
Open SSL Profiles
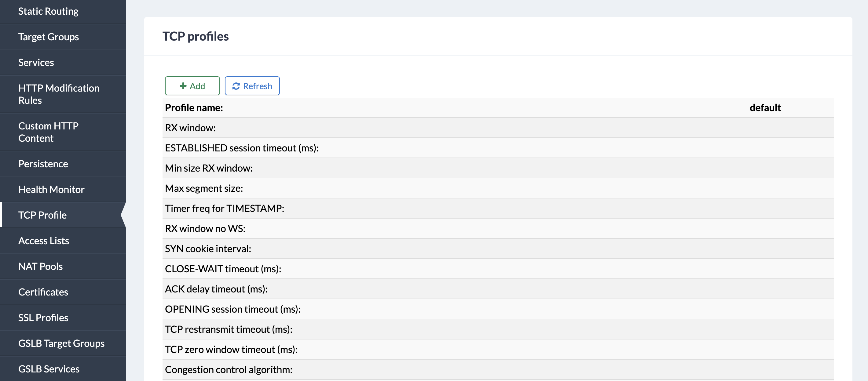point(43,317)
